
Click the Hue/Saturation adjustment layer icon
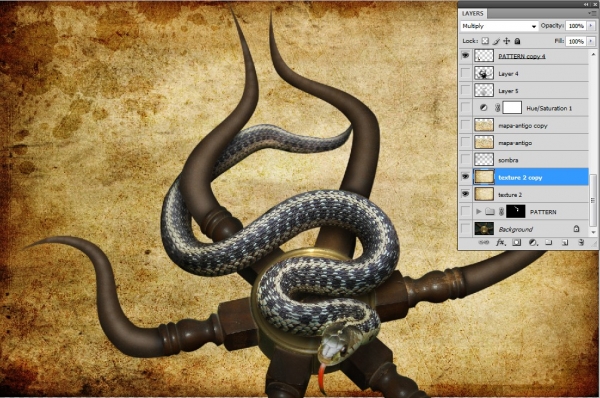pos(484,108)
